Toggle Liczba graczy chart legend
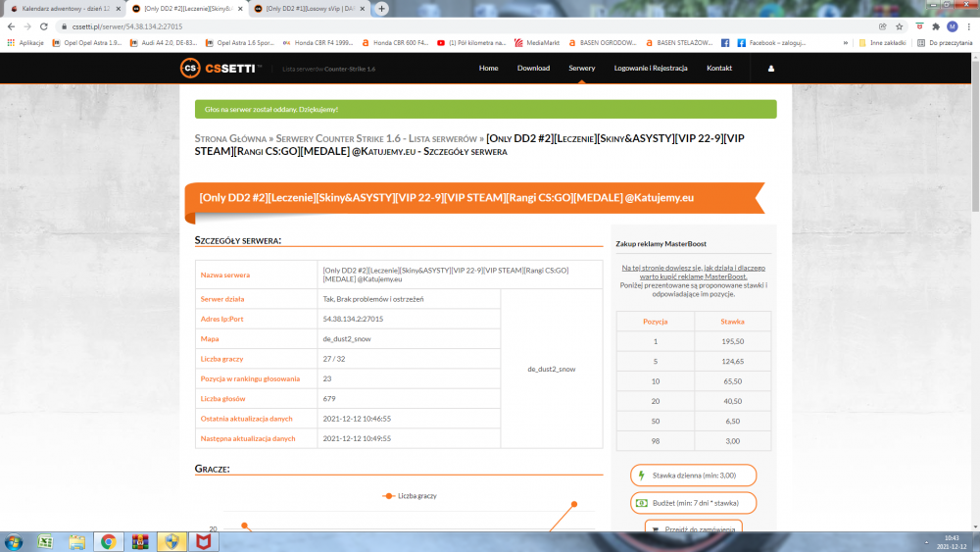Screen dimensions: 980x552 (410, 496)
